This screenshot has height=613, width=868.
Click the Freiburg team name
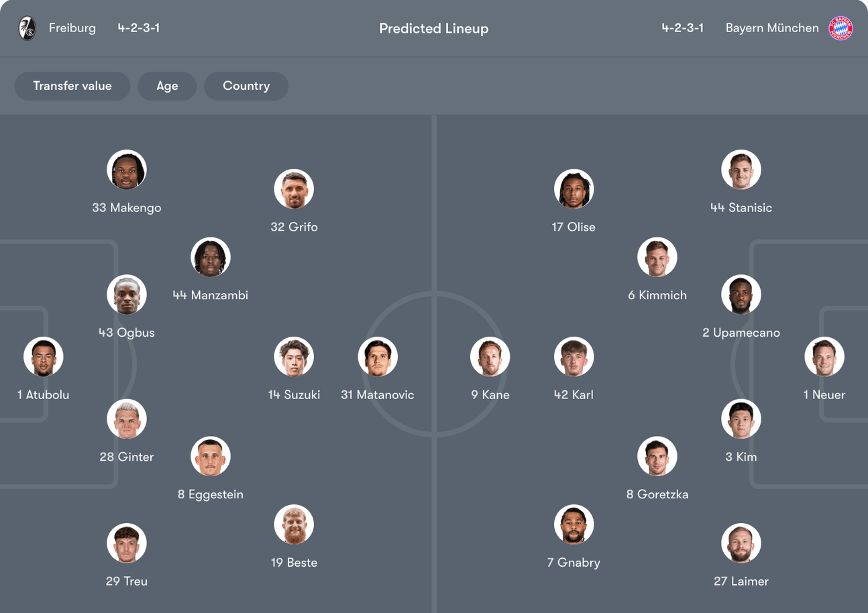(x=72, y=28)
